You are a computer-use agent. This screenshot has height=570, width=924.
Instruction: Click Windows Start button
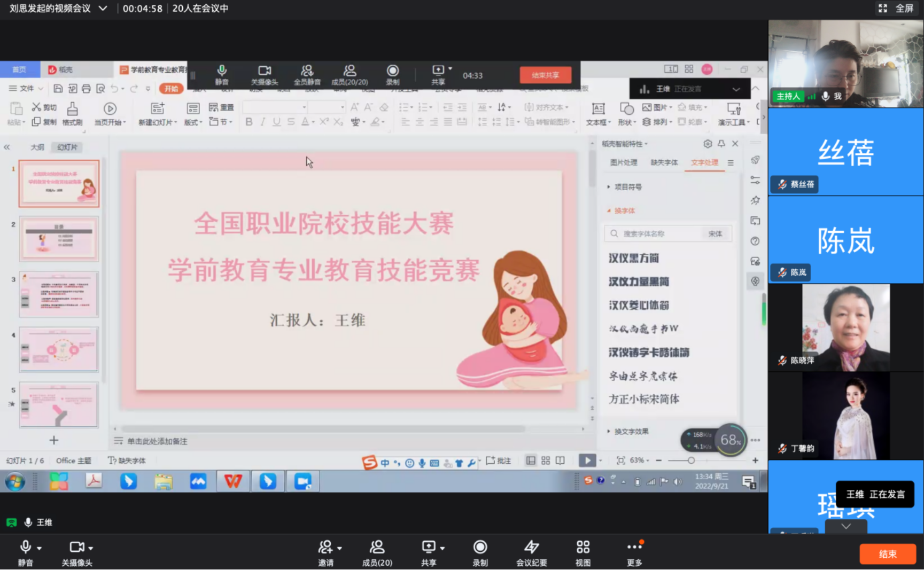click(15, 481)
